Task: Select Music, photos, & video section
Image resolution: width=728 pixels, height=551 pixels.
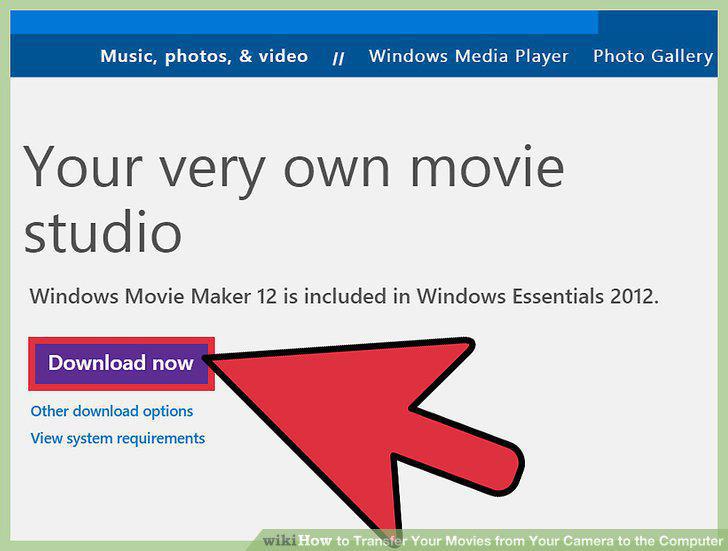Action: (x=204, y=56)
